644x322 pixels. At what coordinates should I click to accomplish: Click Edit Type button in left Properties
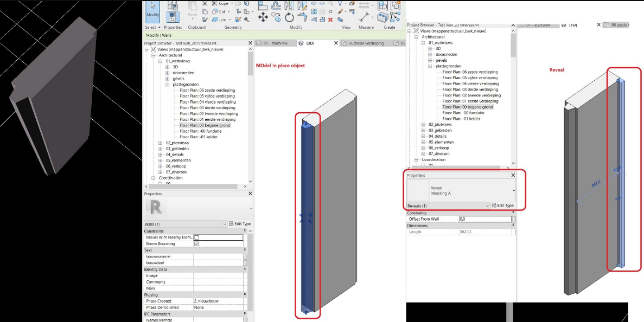(240, 224)
